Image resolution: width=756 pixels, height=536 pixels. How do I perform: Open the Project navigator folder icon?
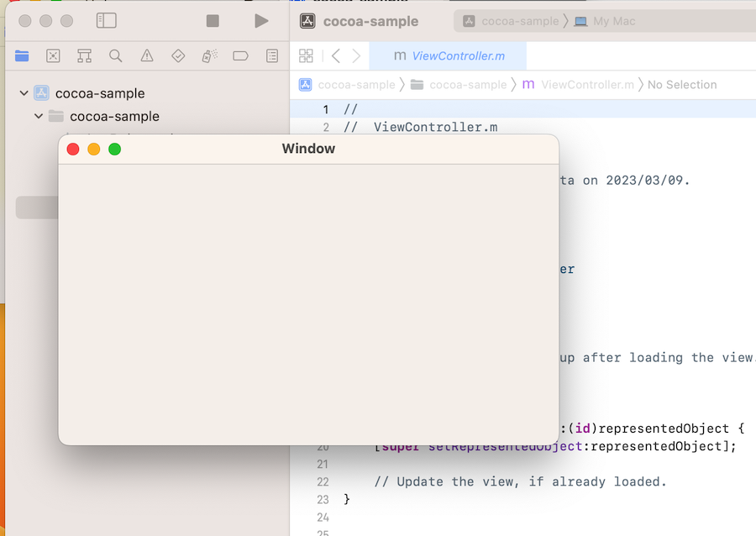pyautogui.click(x=22, y=55)
